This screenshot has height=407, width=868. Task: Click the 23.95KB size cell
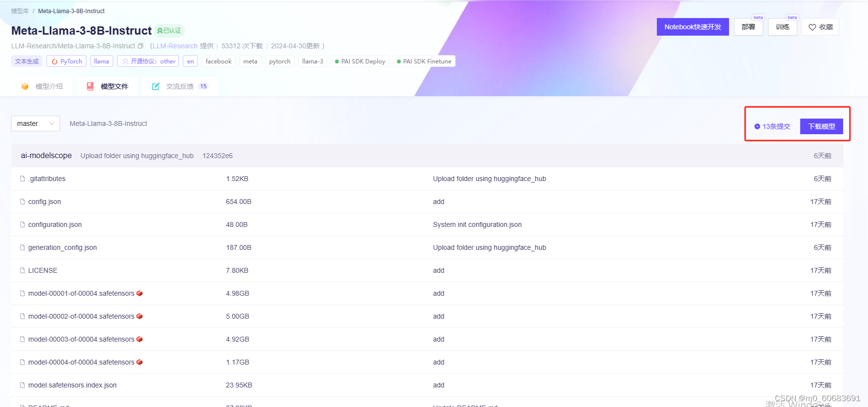coord(239,385)
